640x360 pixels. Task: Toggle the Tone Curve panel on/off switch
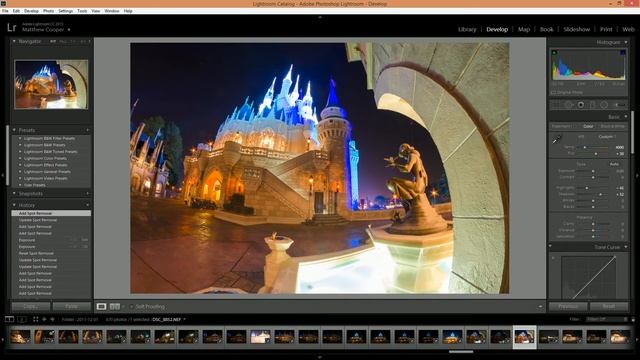click(x=551, y=247)
